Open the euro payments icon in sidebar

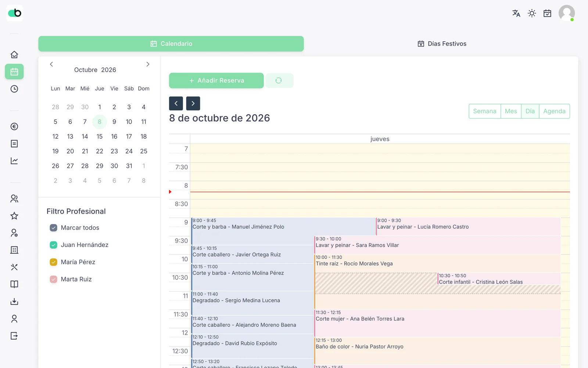(14, 127)
